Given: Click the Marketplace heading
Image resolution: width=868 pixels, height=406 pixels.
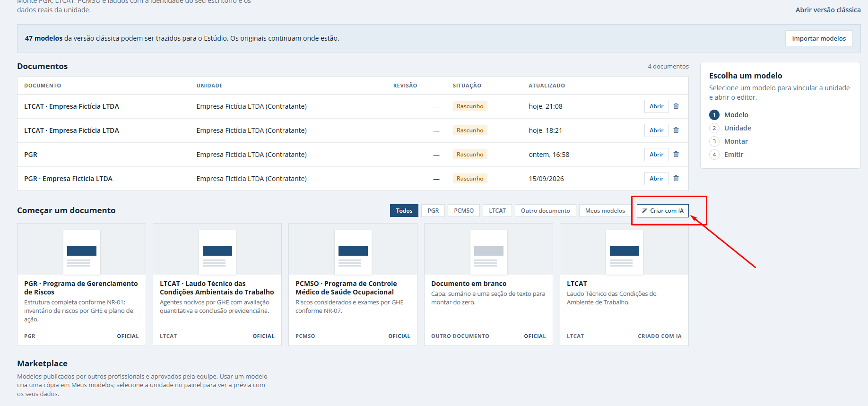Looking at the screenshot, I should click(x=43, y=363).
